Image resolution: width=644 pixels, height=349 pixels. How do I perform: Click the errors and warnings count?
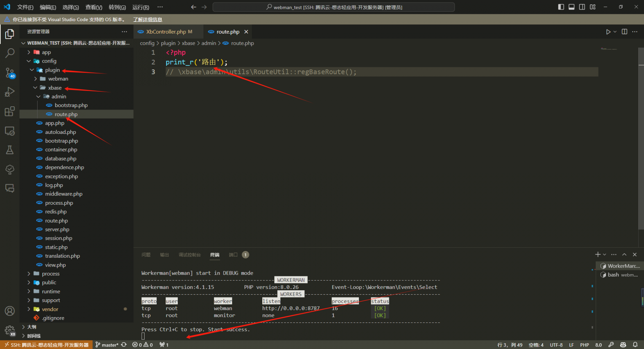142,345
